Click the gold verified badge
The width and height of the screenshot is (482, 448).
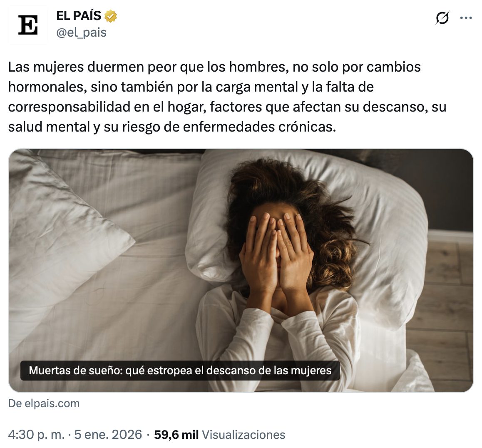[111, 16]
